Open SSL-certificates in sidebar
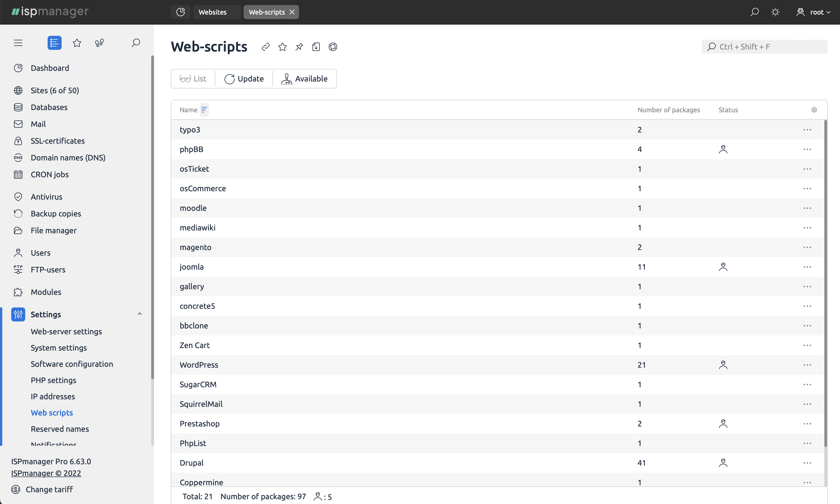This screenshot has width=840, height=504. click(58, 141)
